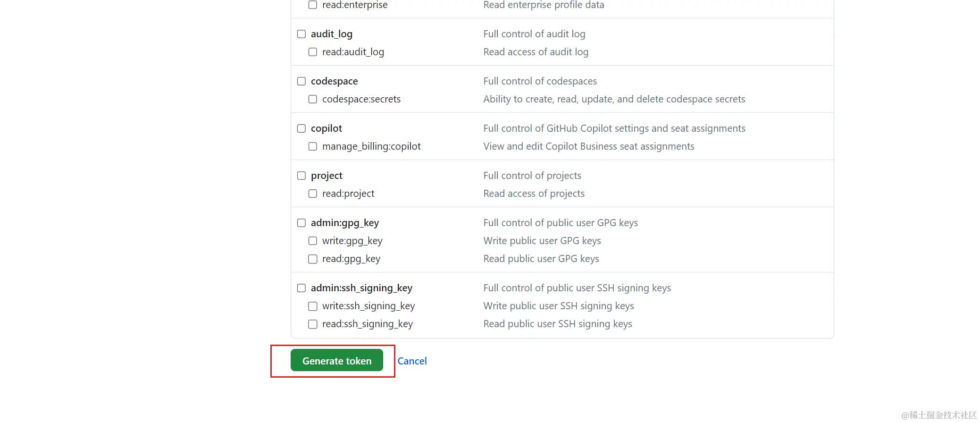Image resolution: width=980 pixels, height=423 pixels.
Task: Check manage_billing:copilot scope
Action: 313,146
